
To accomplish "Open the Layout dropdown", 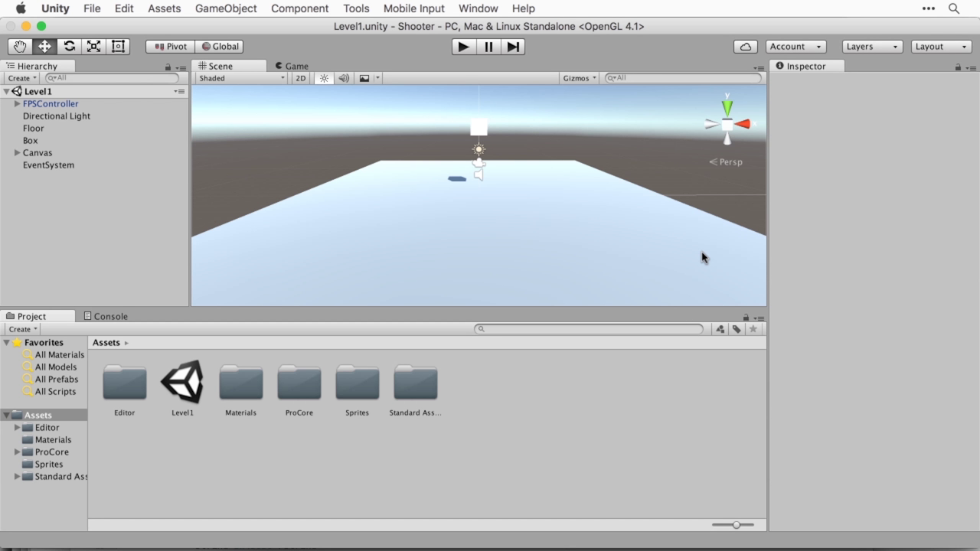I will click(x=942, y=47).
